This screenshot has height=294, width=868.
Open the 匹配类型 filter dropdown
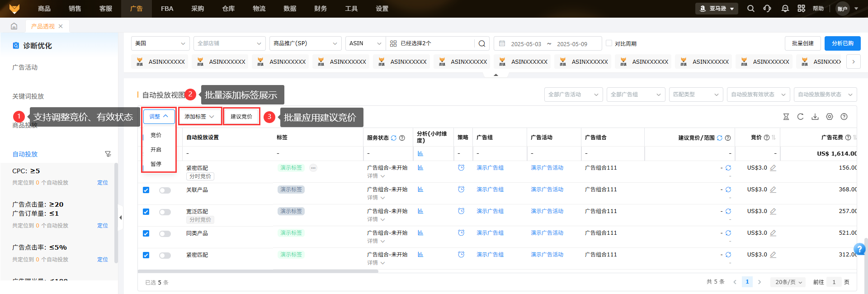(x=695, y=95)
